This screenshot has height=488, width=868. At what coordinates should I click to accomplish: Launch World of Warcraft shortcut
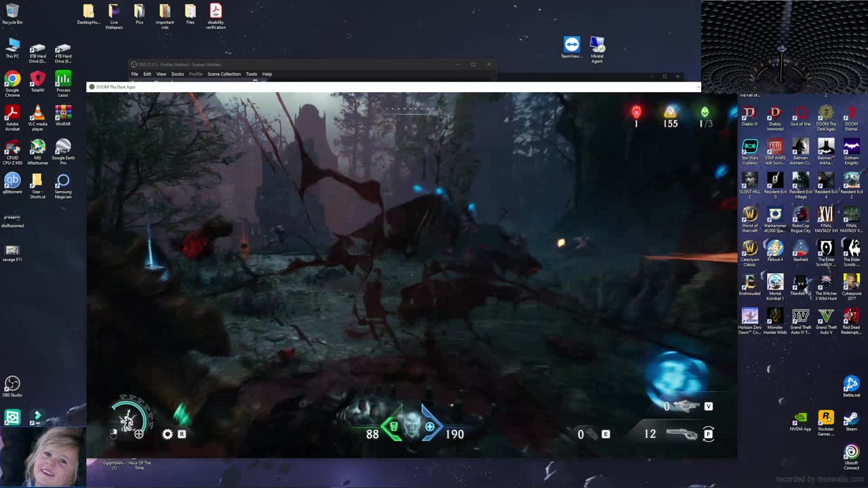[x=749, y=220]
